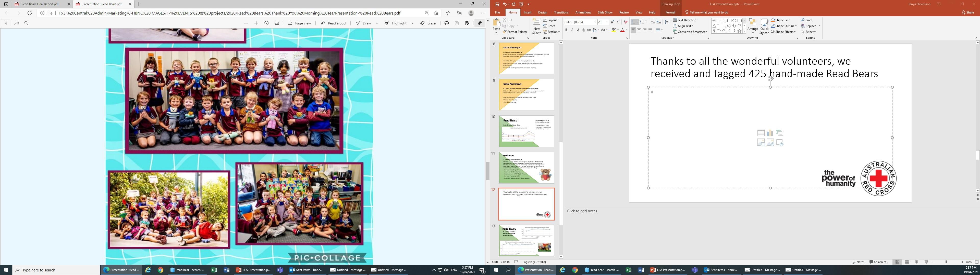Screen dimensions: 980x275
Task: Toggle the pin toolbar button in PDF viewer
Action: pyautogui.click(x=479, y=23)
